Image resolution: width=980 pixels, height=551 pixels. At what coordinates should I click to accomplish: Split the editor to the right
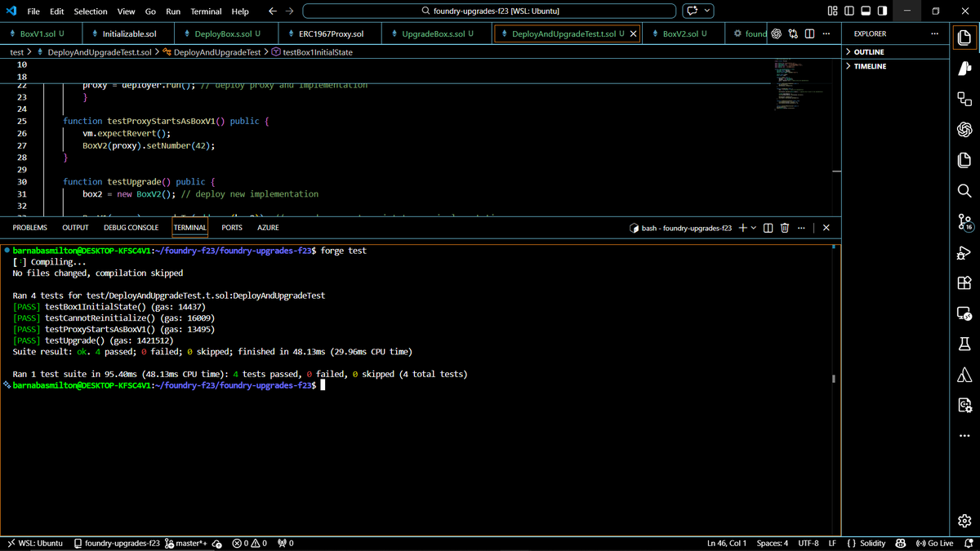809,33
